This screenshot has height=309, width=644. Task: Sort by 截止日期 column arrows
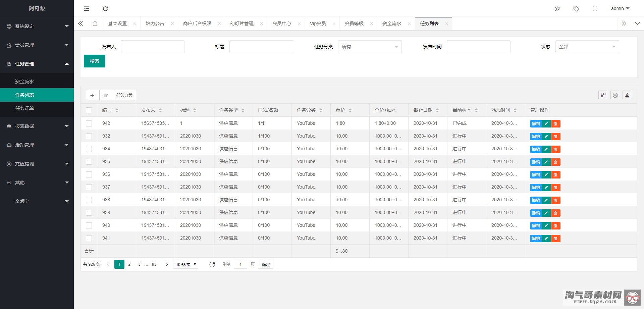click(437, 110)
